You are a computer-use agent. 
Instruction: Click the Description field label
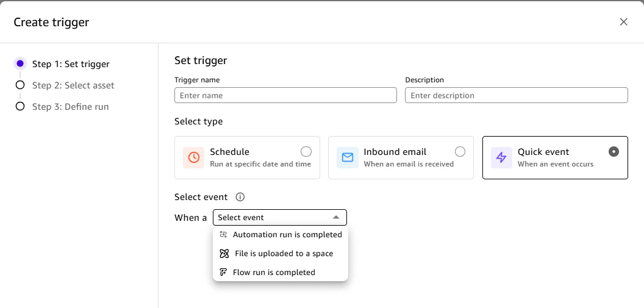424,80
